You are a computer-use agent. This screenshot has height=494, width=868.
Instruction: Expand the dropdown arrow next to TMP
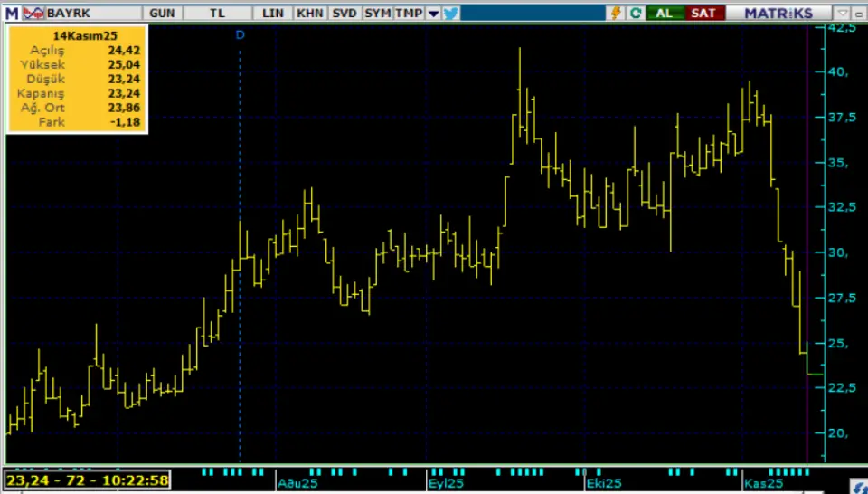click(433, 13)
